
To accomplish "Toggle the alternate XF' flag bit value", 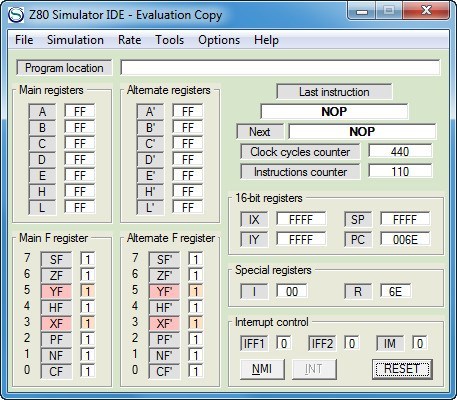I will pyautogui.click(x=196, y=323).
